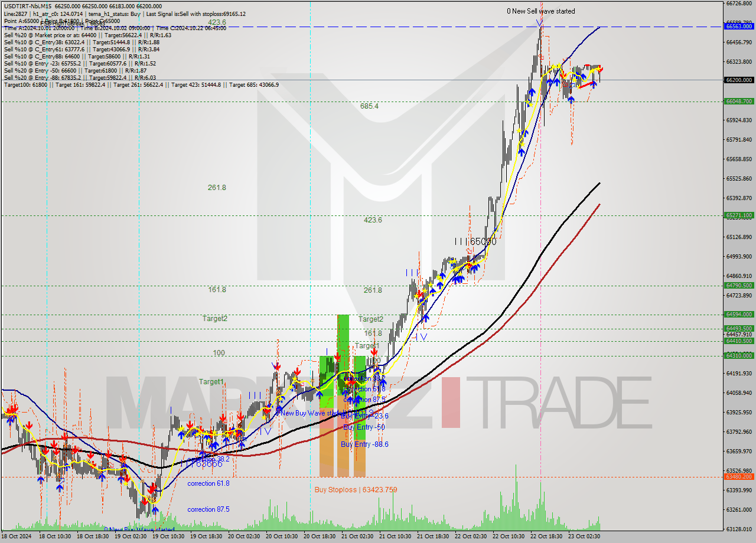Image resolution: width=756 pixels, height=543 pixels.
Task: Click the '21 Oct 10:30' time axis label
Action: [395, 537]
